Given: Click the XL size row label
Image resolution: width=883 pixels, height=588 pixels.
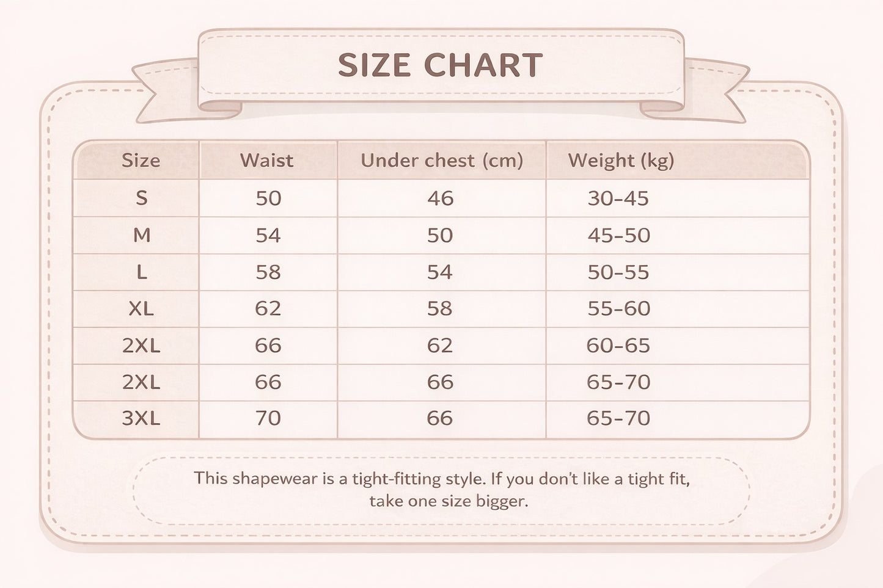Looking at the screenshot, I should [x=141, y=308].
